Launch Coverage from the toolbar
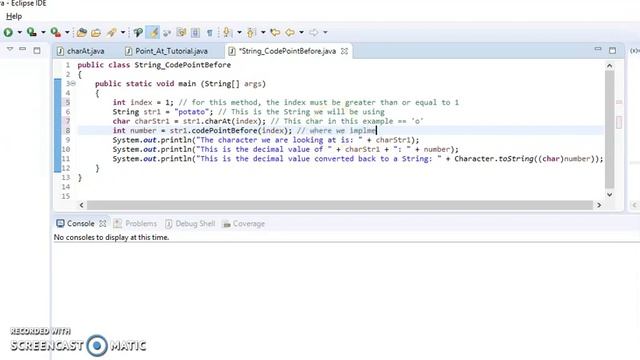Image resolution: width=640 pixels, height=360 pixels. pos(31,32)
